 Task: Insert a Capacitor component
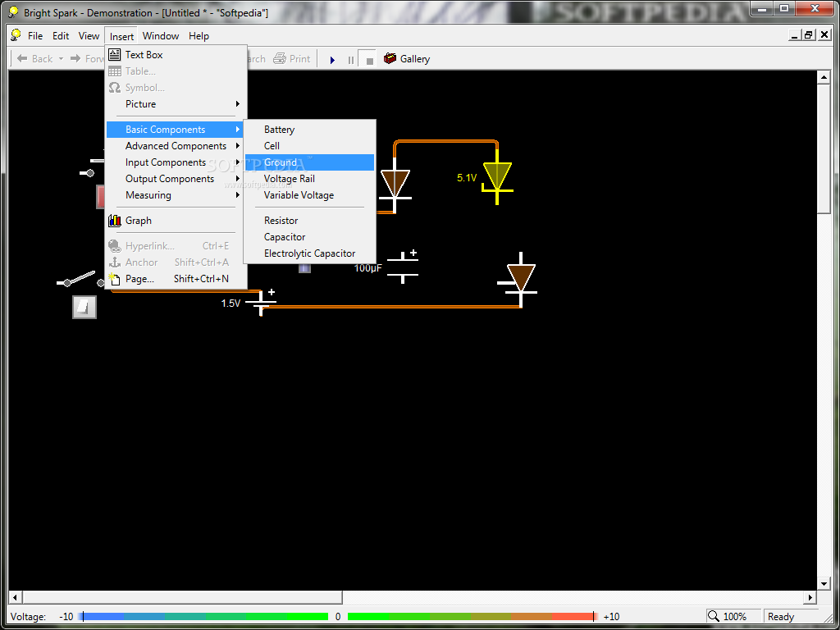coord(309,237)
